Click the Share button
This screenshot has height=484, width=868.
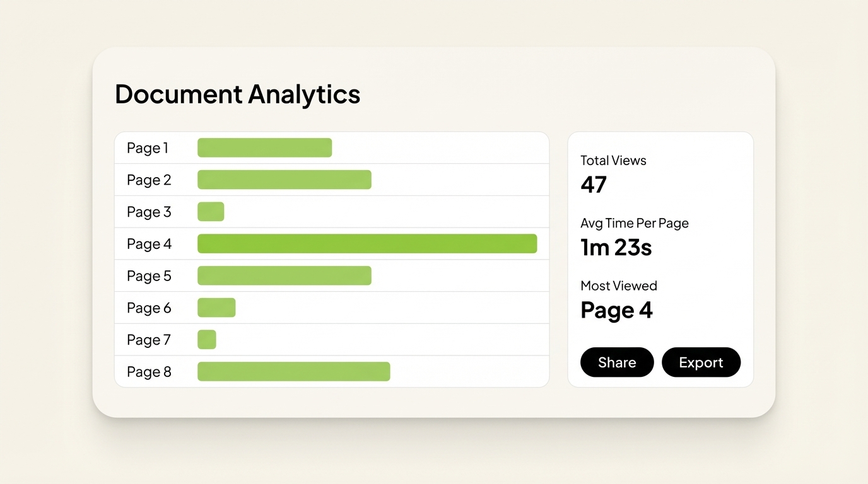(x=617, y=362)
